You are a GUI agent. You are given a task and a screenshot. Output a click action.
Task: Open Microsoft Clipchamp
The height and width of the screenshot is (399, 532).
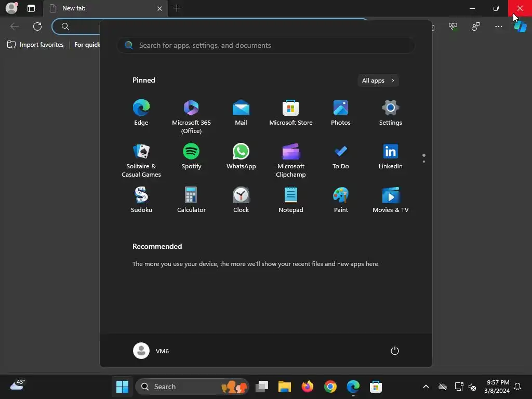[291, 161]
